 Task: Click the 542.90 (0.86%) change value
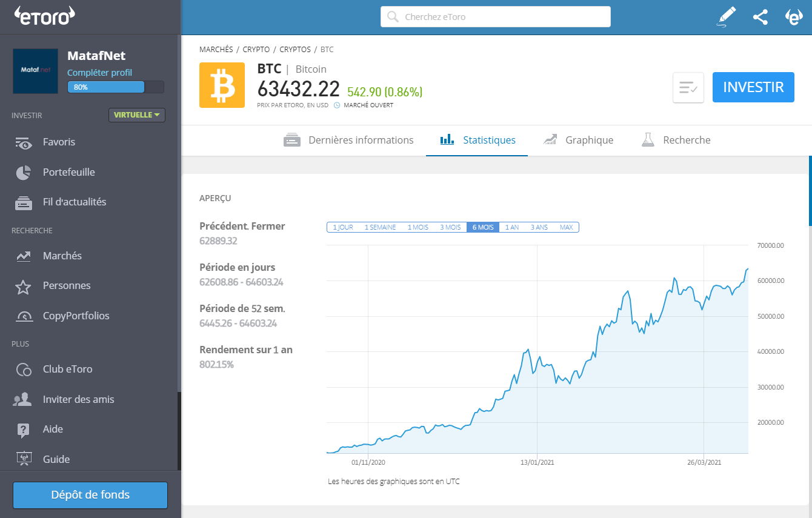(385, 92)
